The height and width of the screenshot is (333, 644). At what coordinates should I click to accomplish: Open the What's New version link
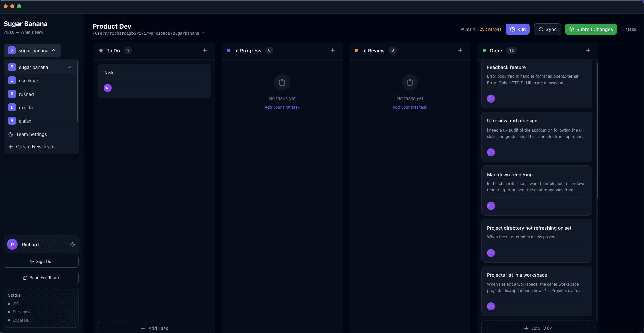click(x=32, y=32)
